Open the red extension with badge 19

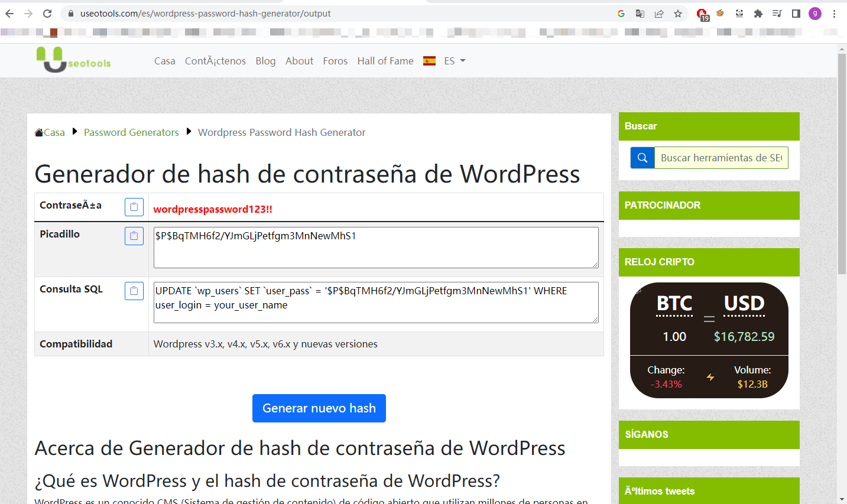[702, 14]
